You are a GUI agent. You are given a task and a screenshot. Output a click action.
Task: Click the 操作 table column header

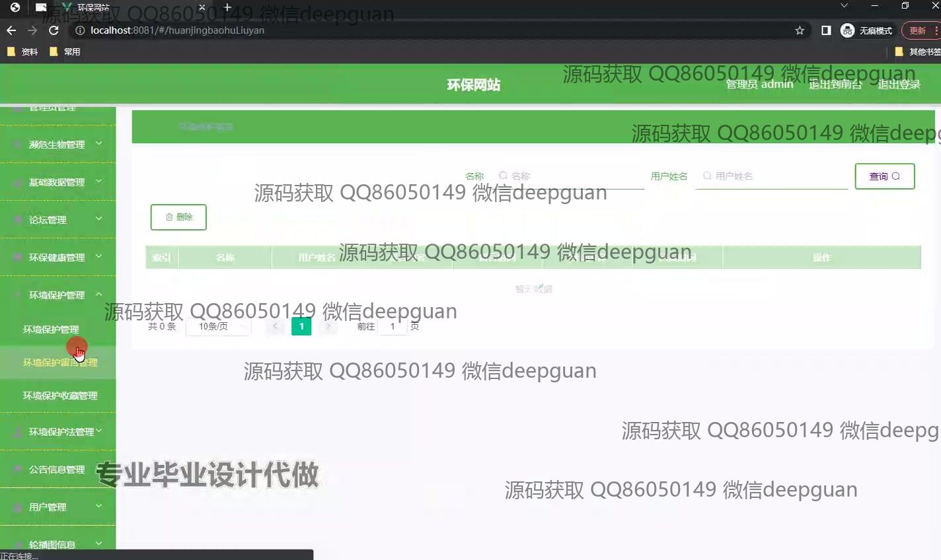[x=821, y=258]
